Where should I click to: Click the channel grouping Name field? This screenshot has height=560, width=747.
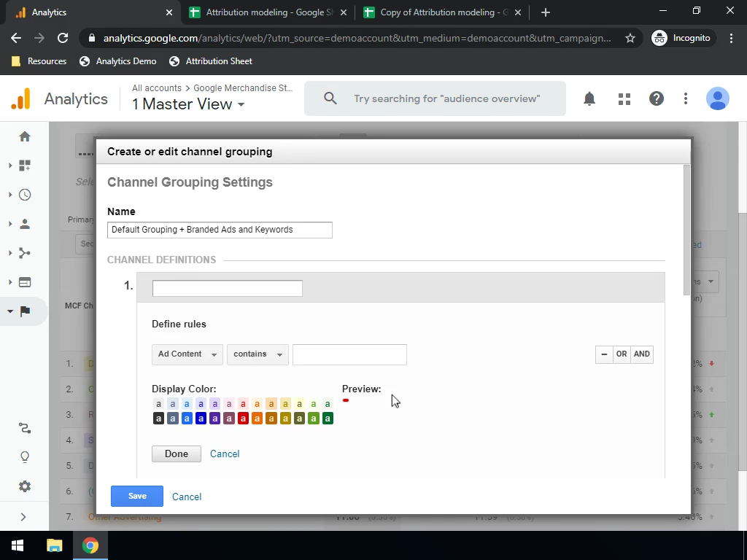click(x=220, y=230)
